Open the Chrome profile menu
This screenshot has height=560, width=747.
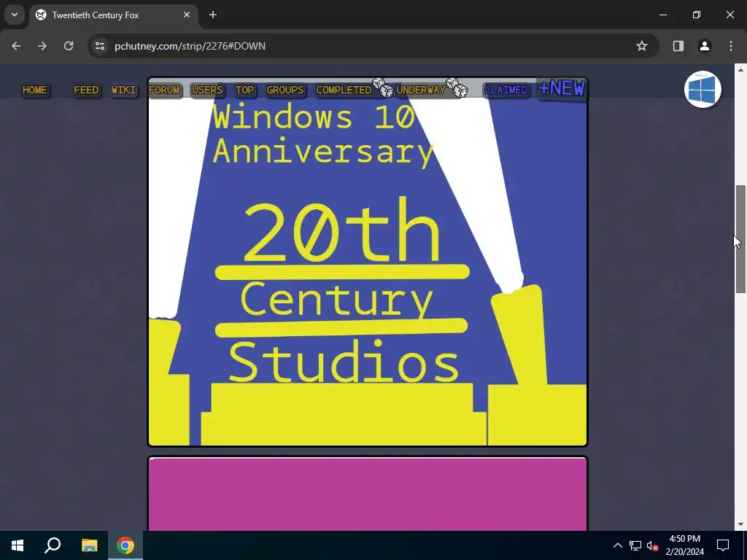(x=705, y=46)
